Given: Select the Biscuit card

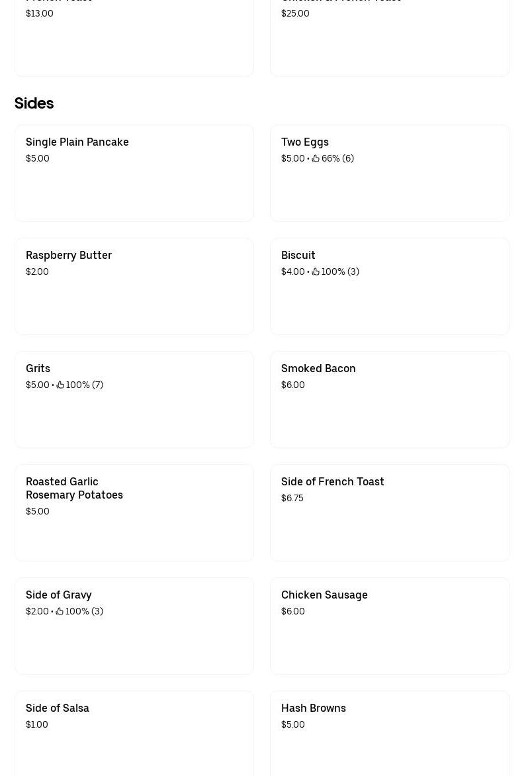Looking at the screenshot, I should (390, 286).
